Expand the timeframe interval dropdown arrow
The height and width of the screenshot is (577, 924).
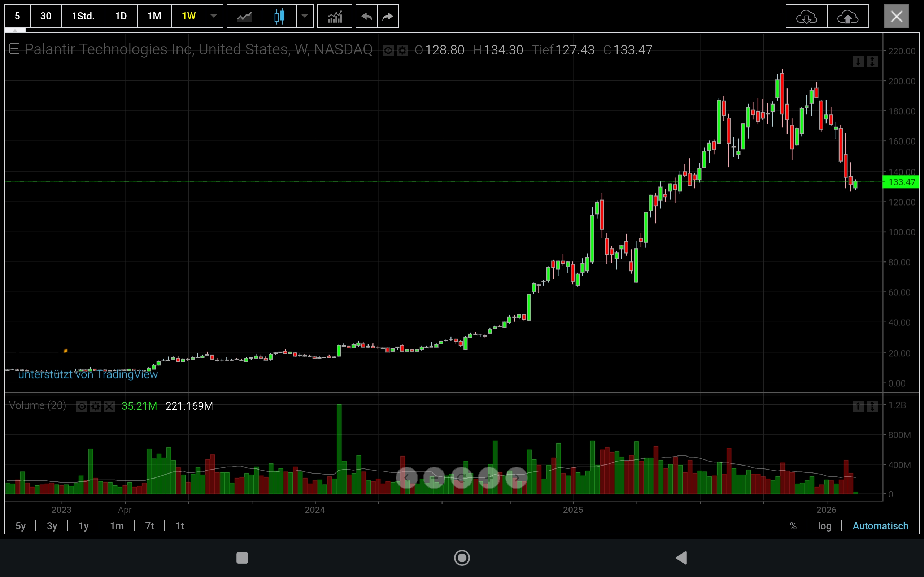[214, 17]
